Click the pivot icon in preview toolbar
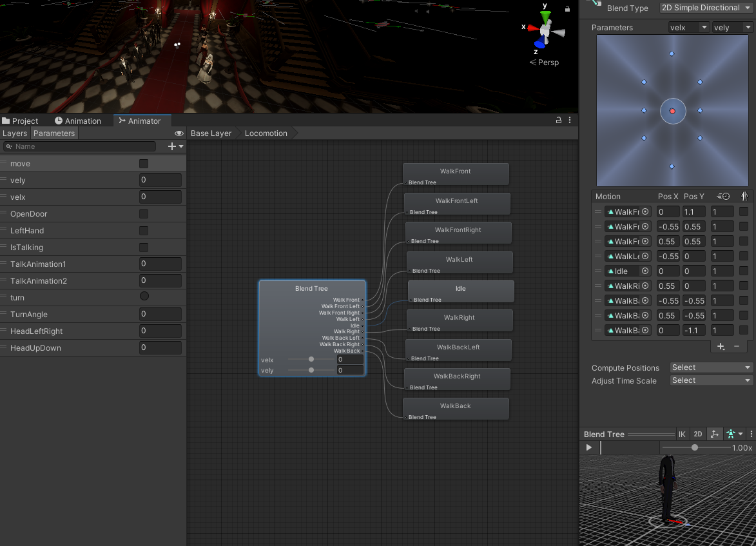756x546 pixels. [x=715, y=434]
